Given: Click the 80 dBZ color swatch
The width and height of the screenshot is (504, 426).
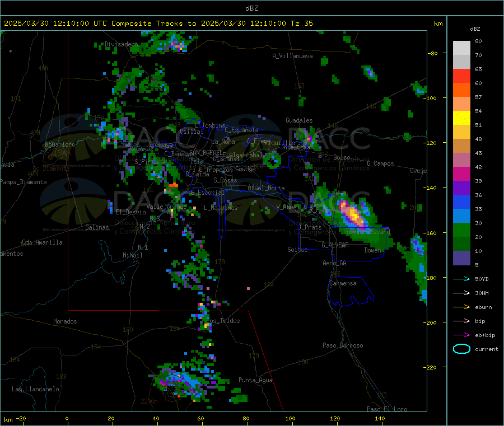Looking at the screenshot, I should click(461, 48).
